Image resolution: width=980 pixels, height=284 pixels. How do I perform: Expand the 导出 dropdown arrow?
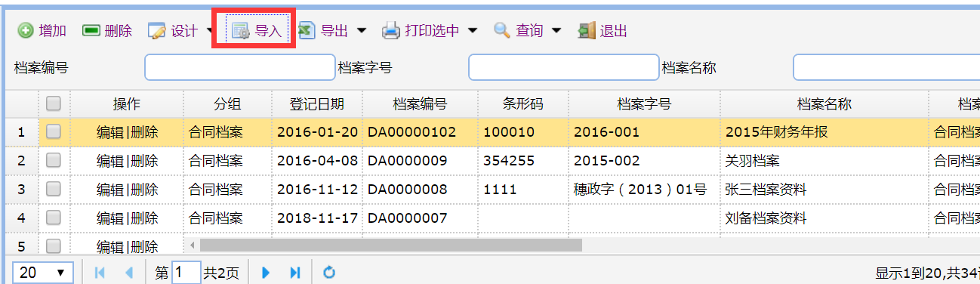click(361, 31)
